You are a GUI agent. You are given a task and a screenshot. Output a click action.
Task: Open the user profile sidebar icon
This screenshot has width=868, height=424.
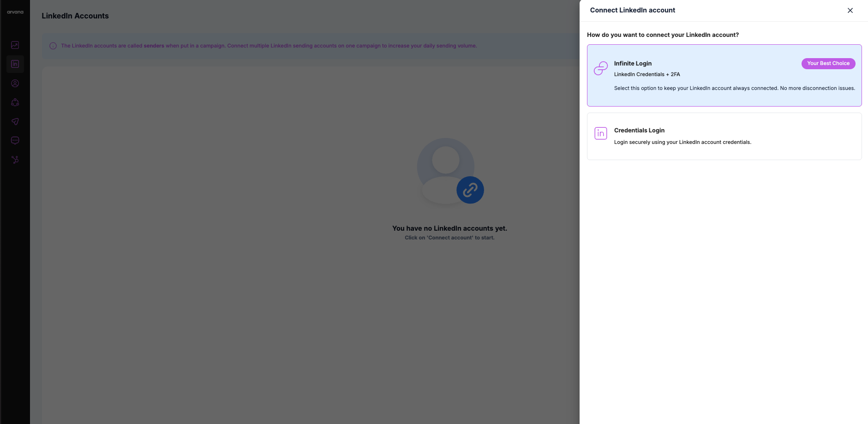pos(15,84)
